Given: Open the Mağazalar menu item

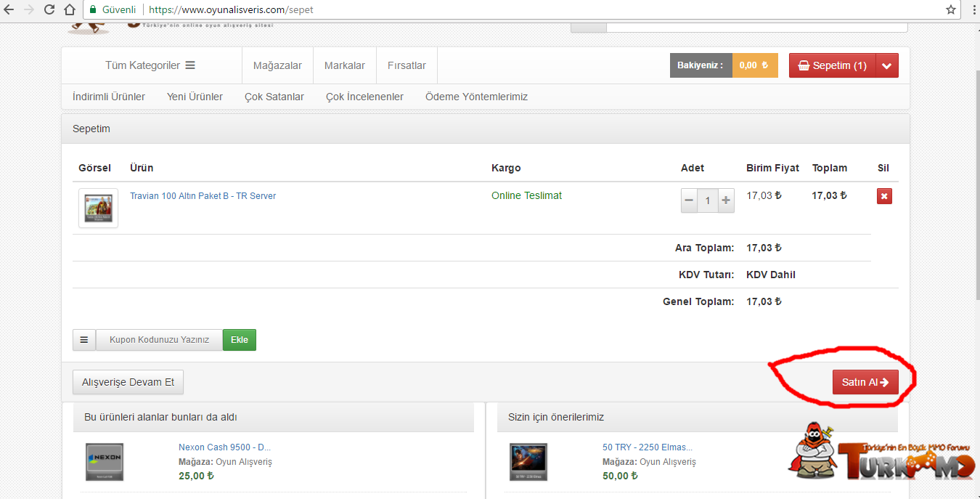Looking at the screenshot, I should (277, 65).
